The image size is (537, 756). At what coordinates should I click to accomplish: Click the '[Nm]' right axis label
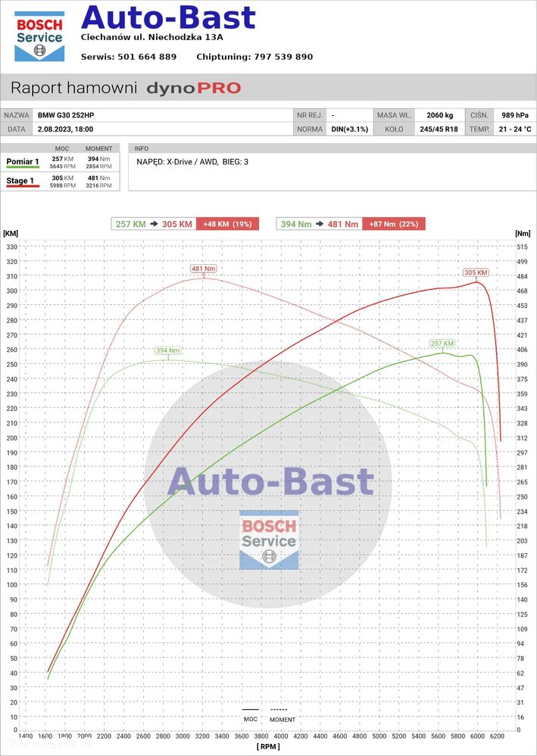(x=523, y=234)
